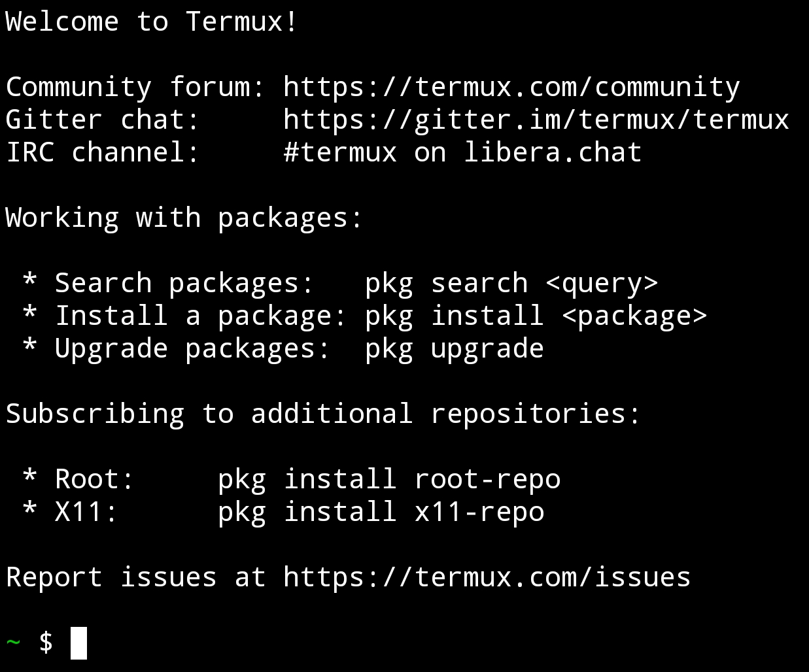Click the 'Welcome to Termux!' heading

152,22
